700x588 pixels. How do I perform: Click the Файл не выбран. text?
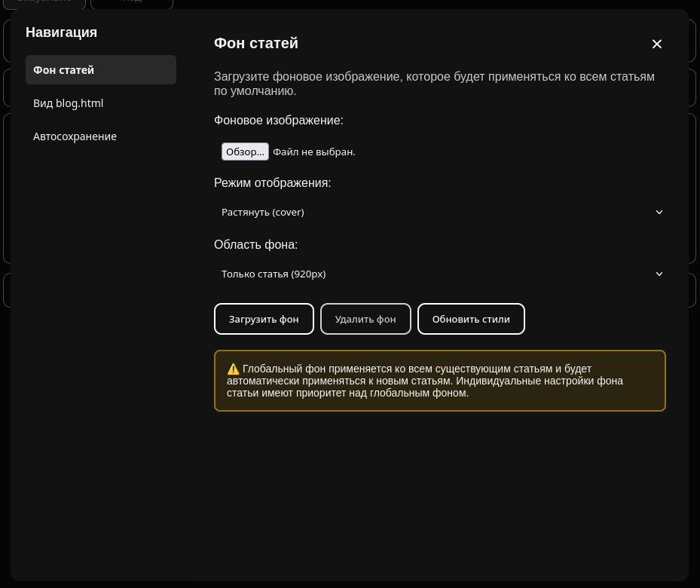314,152
